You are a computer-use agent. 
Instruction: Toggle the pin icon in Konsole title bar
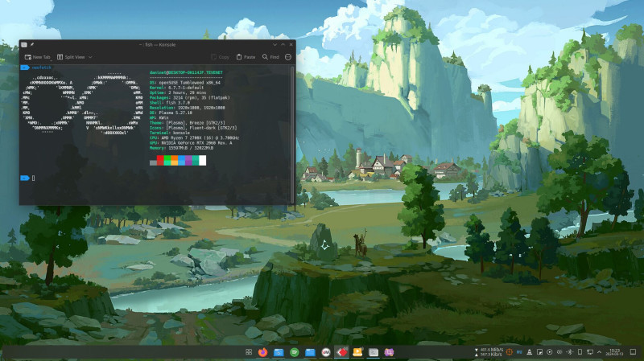[x=32, y=44]
